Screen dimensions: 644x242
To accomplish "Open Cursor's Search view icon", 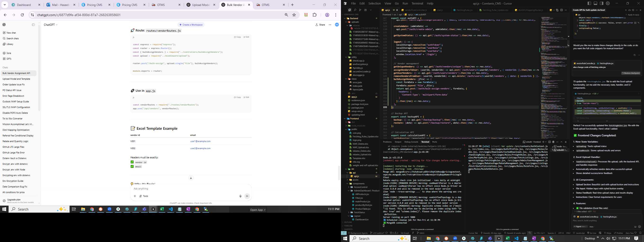I will [x=355, y=10].
